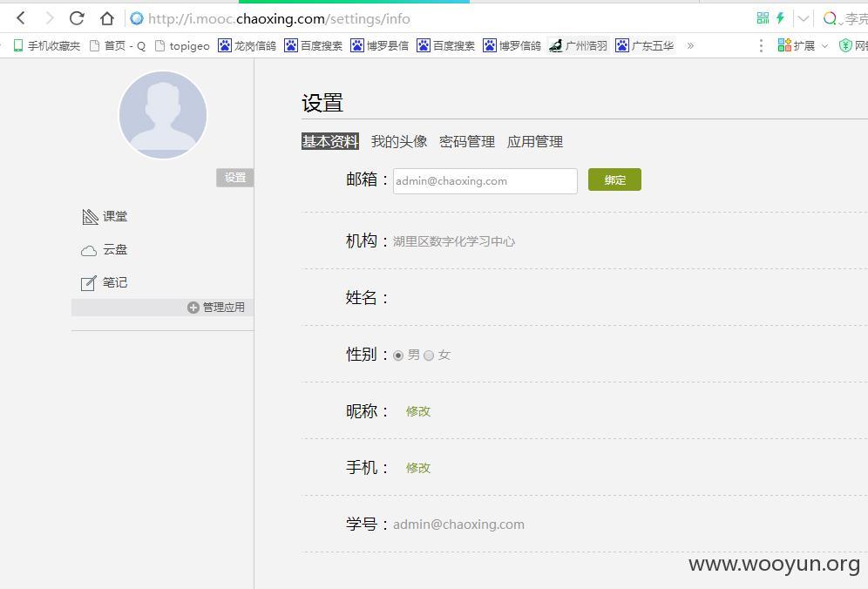
Task: Click the green lightning speed-mode icon
Action: click(x=781, y=18)
